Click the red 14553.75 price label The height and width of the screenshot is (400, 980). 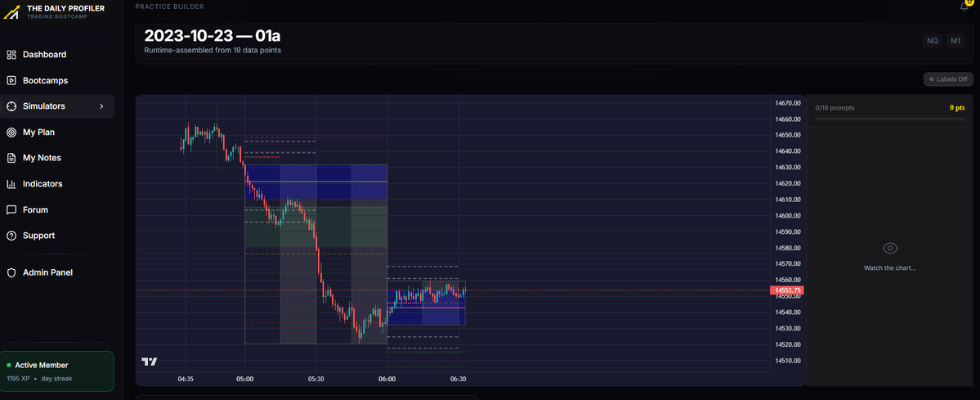pyautogui.click(x=786, y=290)
